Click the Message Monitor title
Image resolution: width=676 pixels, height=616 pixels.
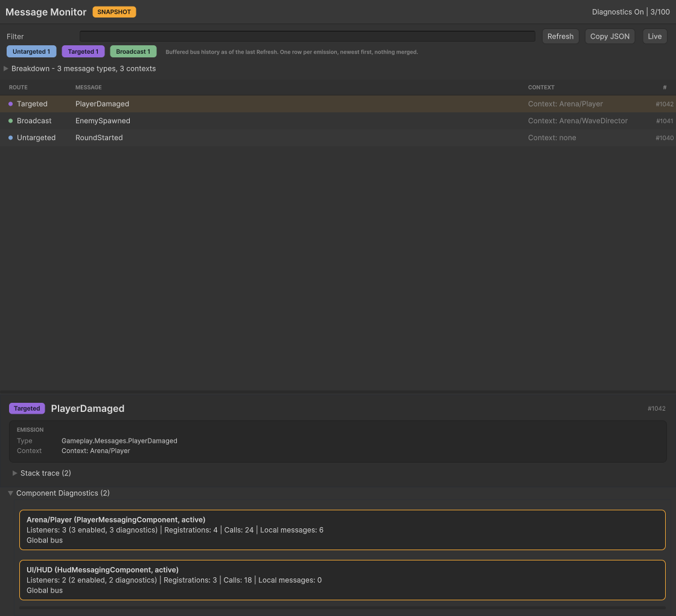[x=46, y=11]
